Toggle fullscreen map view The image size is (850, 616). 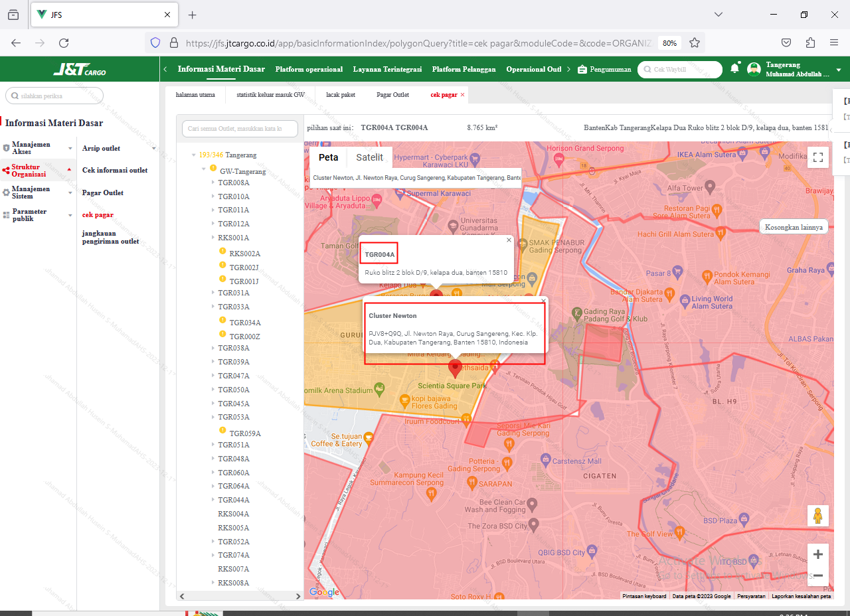818,157
